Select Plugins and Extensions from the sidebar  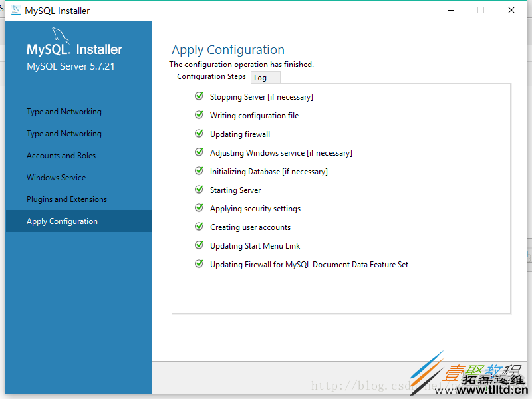66,199
